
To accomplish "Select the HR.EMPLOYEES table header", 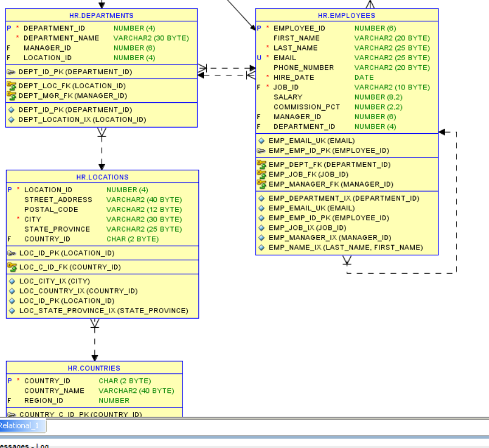I will (x=346, y=15).
